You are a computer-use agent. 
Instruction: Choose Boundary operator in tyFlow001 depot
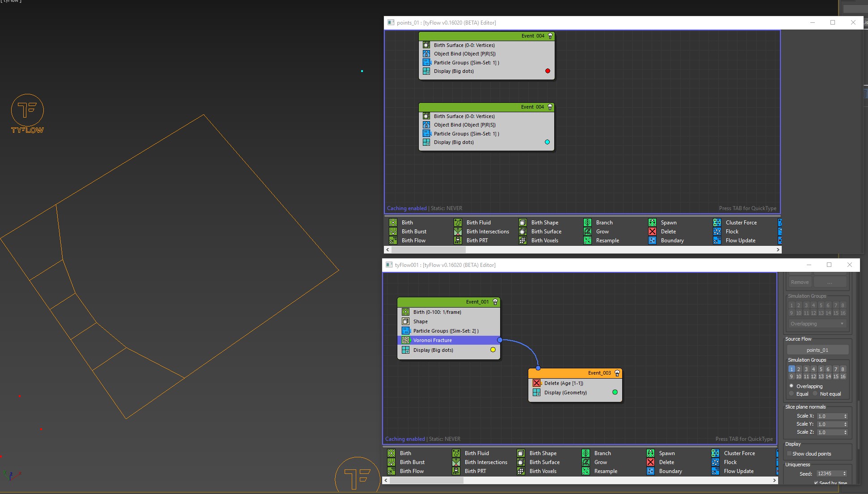click(x=664, y=471)
